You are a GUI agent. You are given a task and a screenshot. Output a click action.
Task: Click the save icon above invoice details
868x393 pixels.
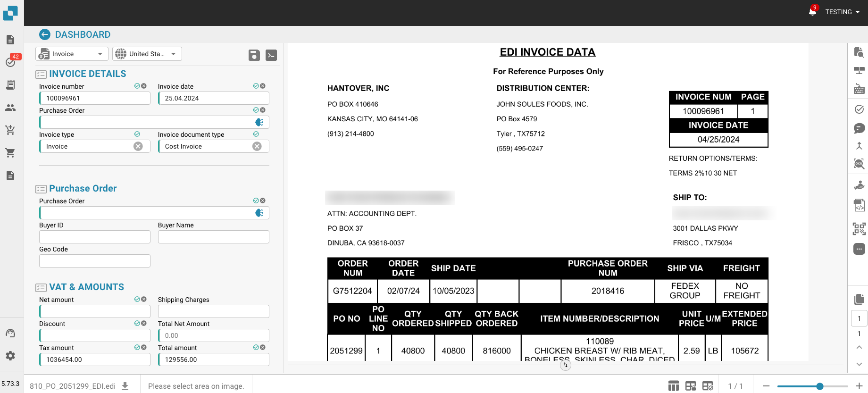coord(254,55)
